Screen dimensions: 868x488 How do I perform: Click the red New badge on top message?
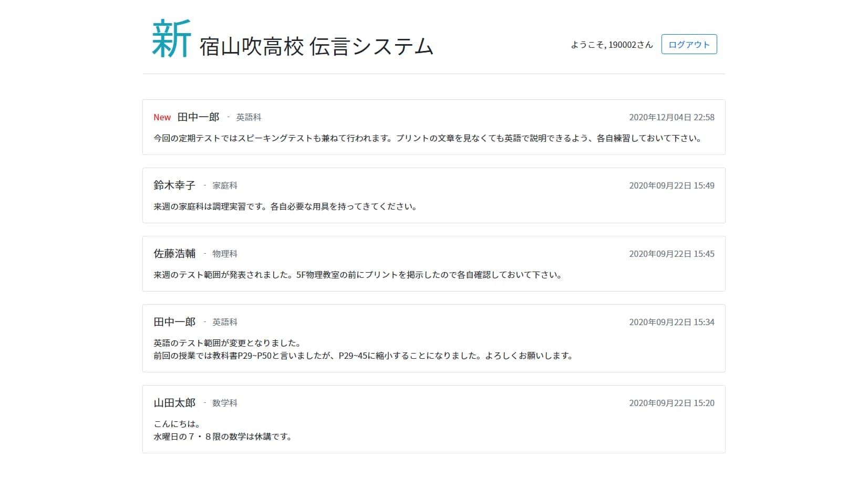162,117
